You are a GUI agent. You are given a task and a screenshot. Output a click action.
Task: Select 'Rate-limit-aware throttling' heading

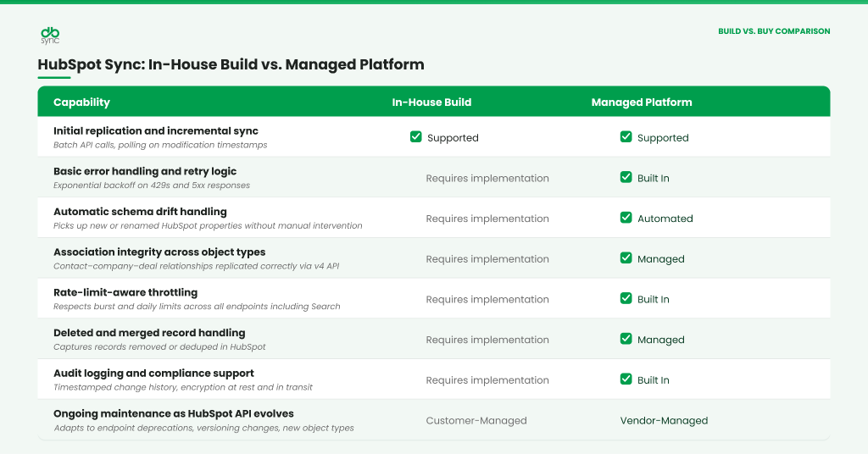(125, 292)
